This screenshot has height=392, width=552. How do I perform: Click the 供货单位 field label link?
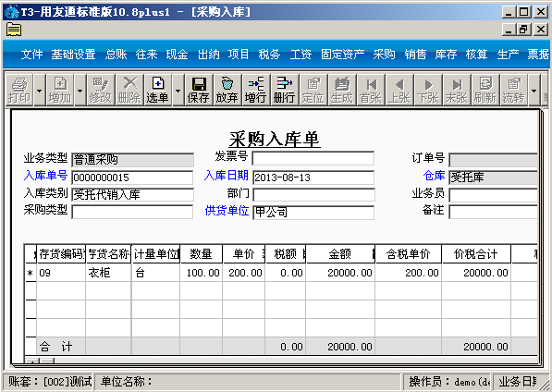[x=227, y=211]
